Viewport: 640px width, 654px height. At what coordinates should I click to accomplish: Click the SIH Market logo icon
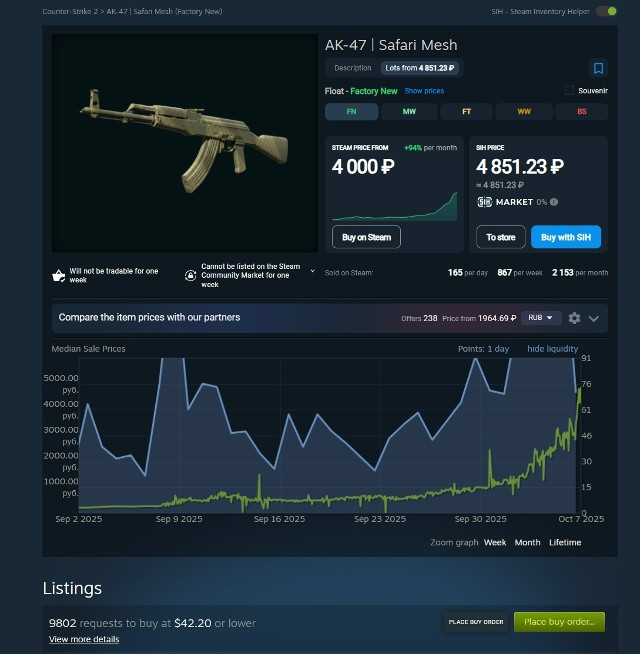pos(484,202)
